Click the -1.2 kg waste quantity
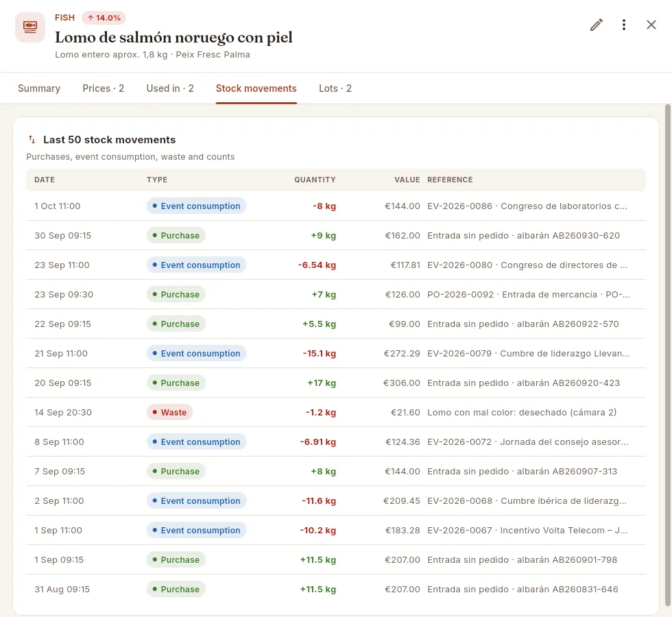The image size is (672, 617). pos(321,412)
